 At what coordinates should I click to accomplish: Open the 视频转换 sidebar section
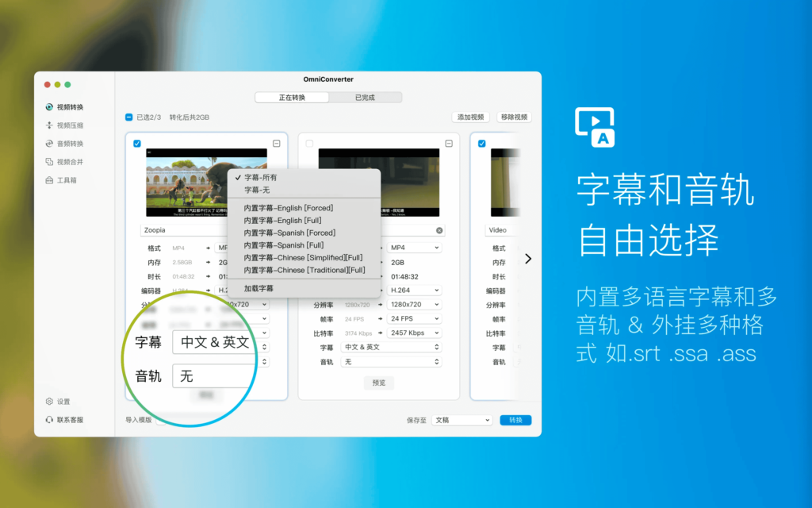pyautogui.click(x=64, y=107)
